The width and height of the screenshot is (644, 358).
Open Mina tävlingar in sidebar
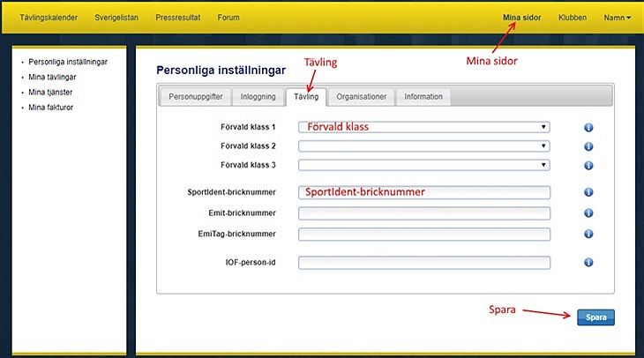click(x=52, y=78)
